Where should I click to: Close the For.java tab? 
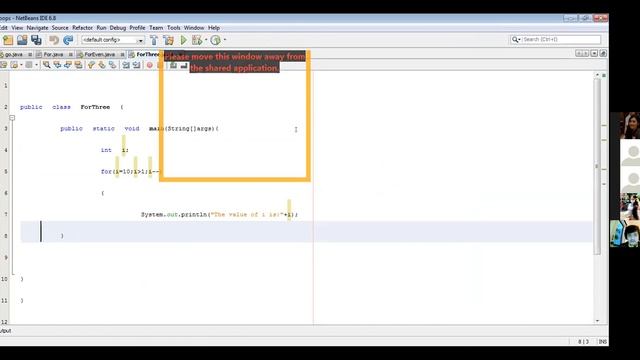(x=71, y=54)
